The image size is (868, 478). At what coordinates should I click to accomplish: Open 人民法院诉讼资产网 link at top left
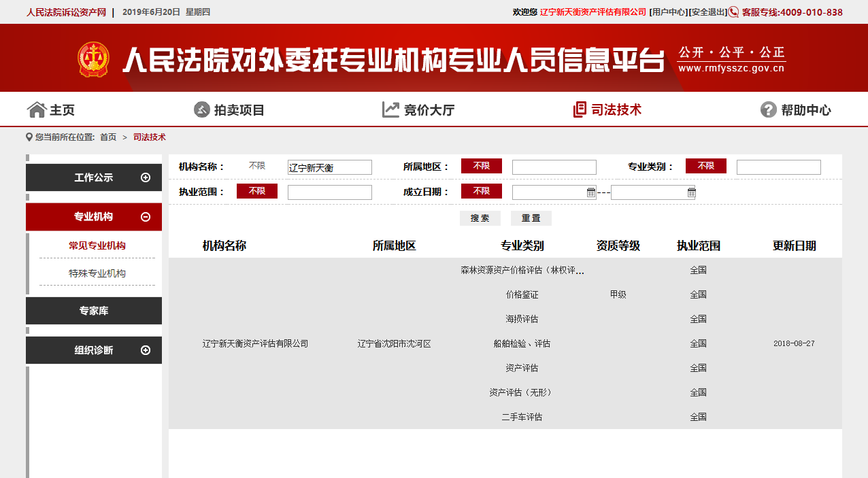(67, 12)
